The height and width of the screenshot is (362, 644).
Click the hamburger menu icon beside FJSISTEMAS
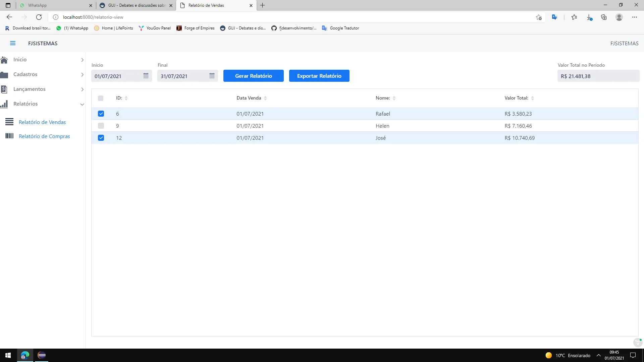point(13,43)
